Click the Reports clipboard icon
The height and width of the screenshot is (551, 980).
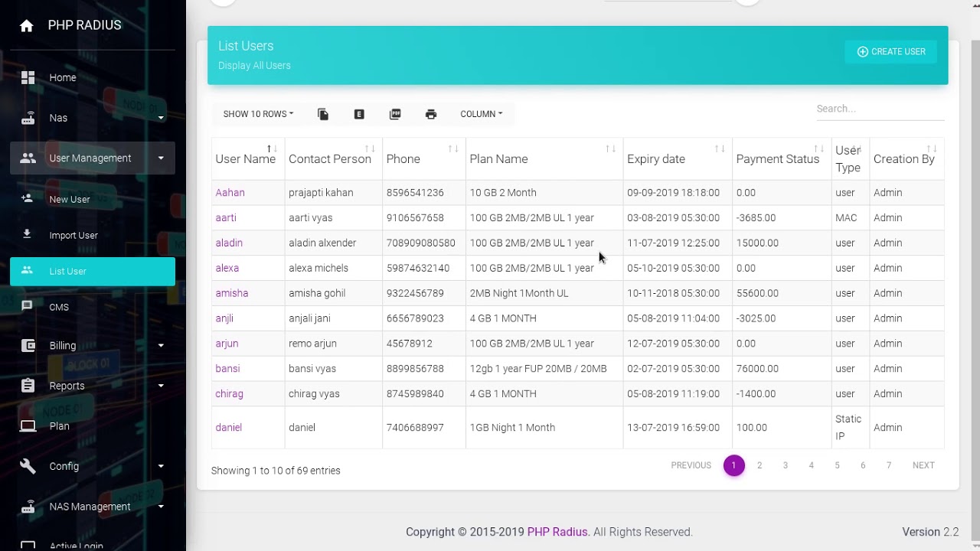tap(28, 386)
